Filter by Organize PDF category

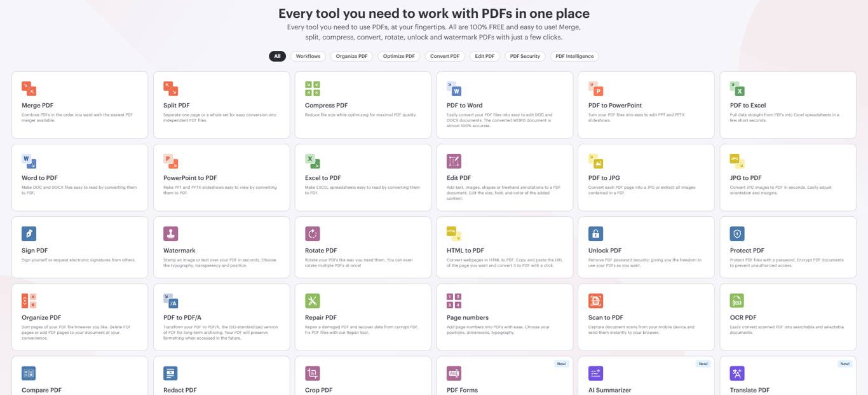[x=351, y=56]
